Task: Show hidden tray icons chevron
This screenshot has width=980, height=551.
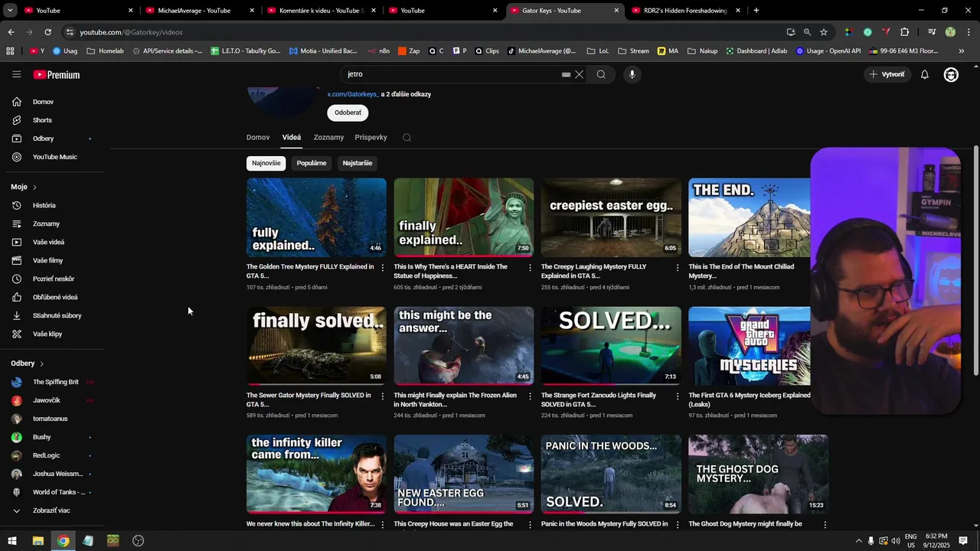Action: pyautogui.click(x=858, y=541)
